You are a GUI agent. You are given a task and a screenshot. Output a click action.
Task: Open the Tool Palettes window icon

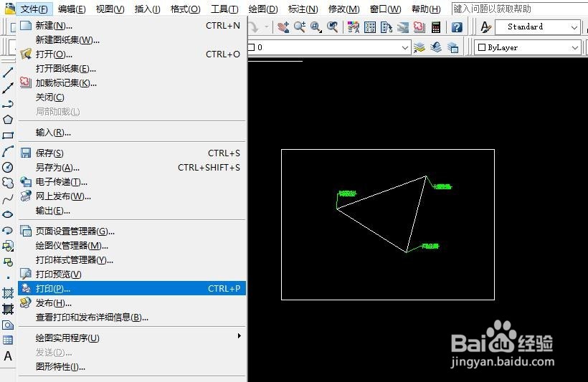tap(387, 27)
